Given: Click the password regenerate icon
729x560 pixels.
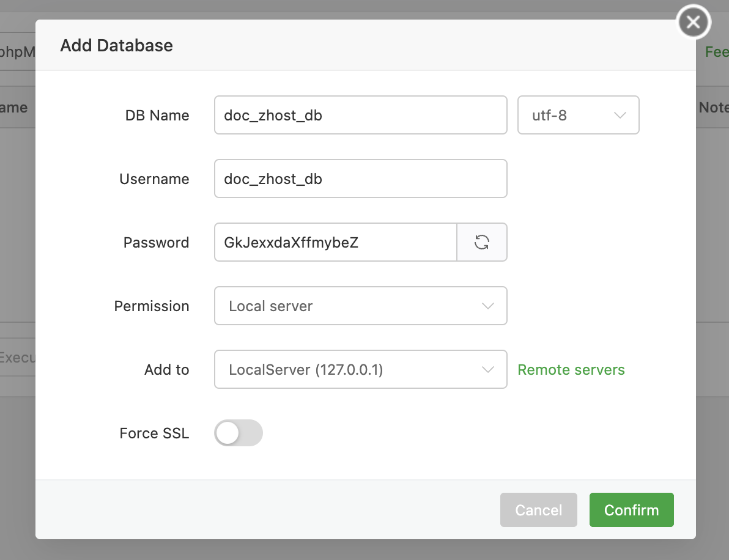Looking at the screenshot, I should click(x=482, y=242).
